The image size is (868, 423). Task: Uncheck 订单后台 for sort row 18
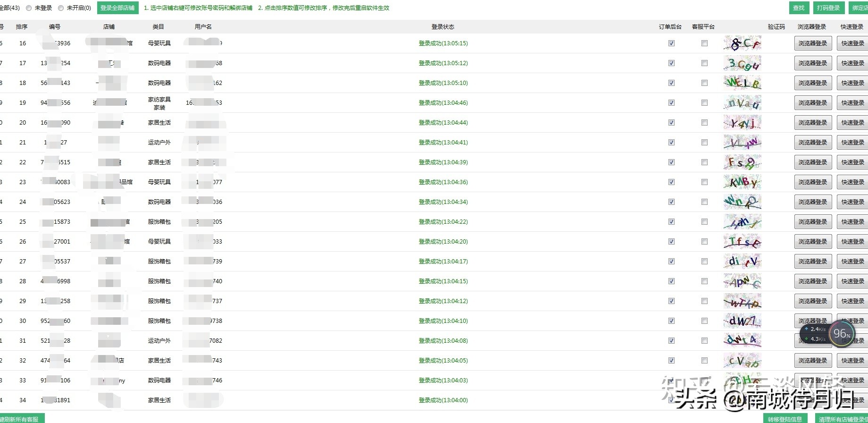(671, 83)
